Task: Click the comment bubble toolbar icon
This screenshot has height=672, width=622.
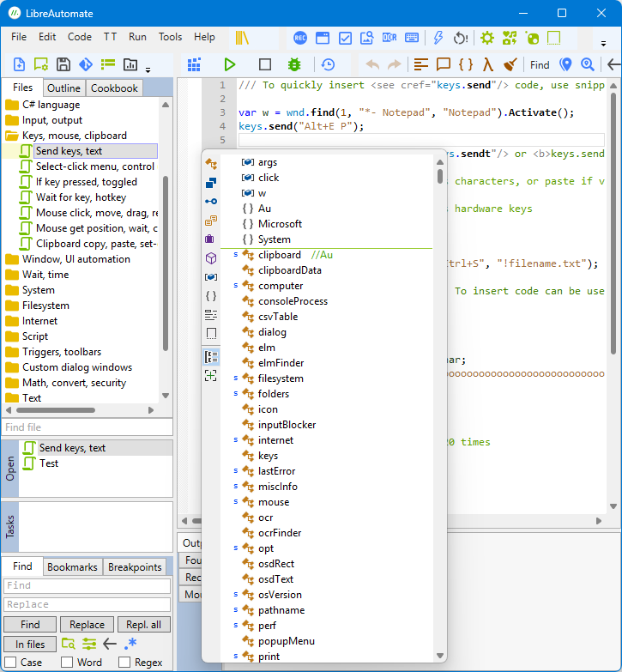Action: pos(444,64)
